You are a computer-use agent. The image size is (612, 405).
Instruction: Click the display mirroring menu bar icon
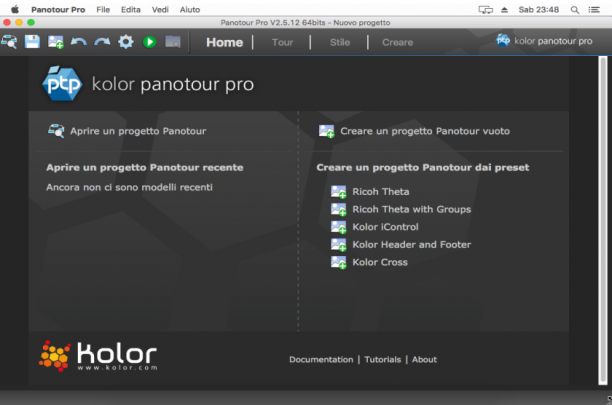click(486, 10)
